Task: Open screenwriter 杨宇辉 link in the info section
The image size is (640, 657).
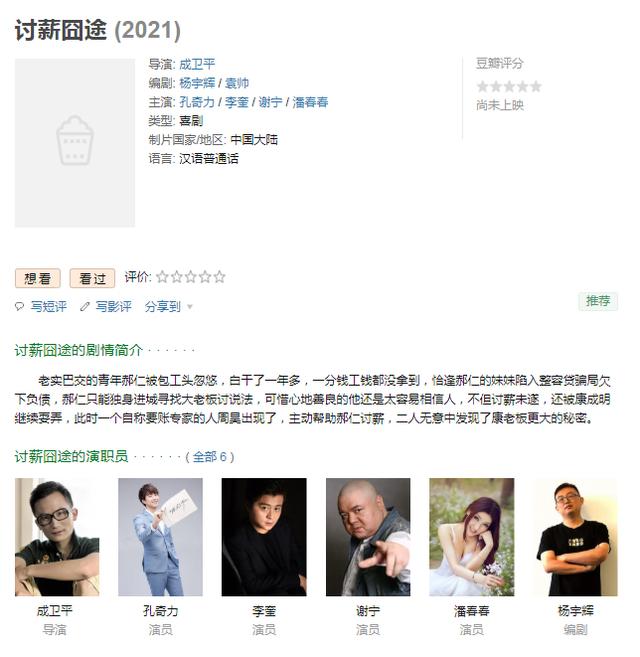Action: [197, 83]
